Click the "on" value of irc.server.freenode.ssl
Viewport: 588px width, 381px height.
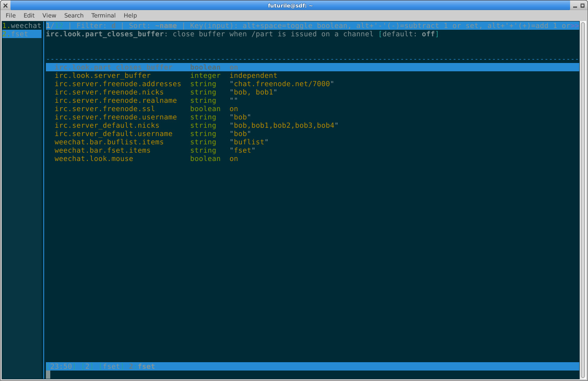(234, 109)
